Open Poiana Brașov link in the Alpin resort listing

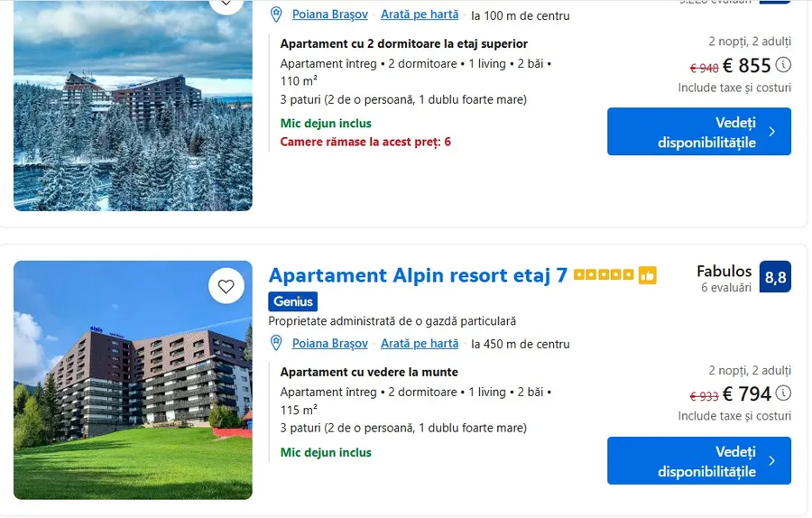tap(329, 344)
